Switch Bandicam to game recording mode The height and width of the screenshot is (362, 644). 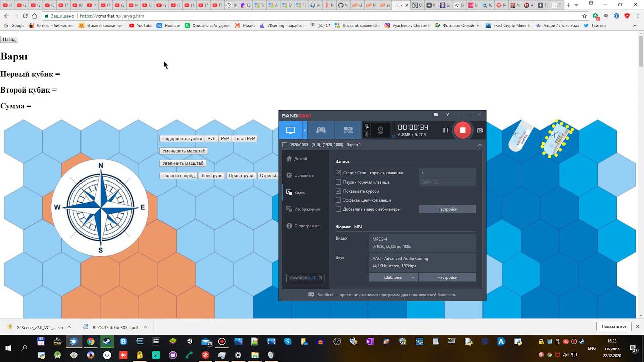(320, 130)
